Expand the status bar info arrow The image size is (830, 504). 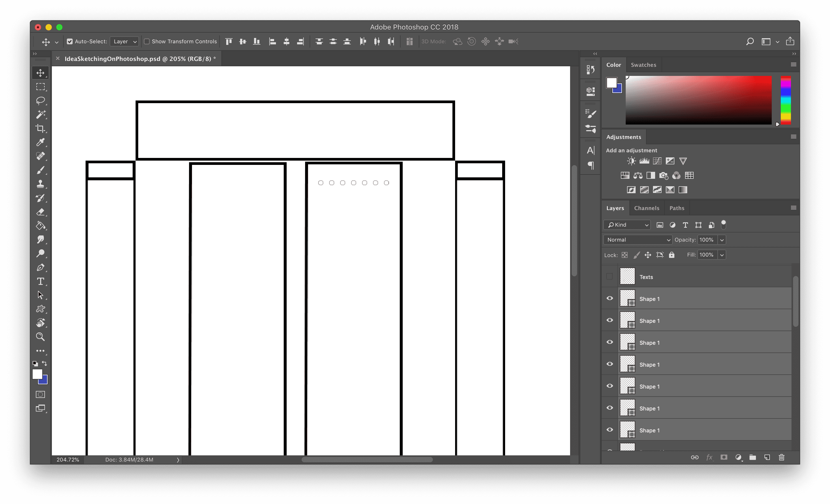click(178, 460)
